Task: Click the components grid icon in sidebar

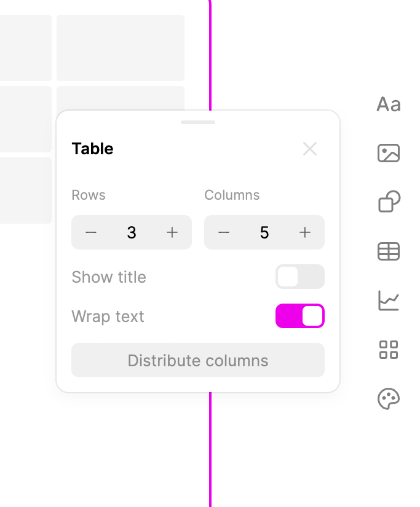Action: [x=388, y=350]
